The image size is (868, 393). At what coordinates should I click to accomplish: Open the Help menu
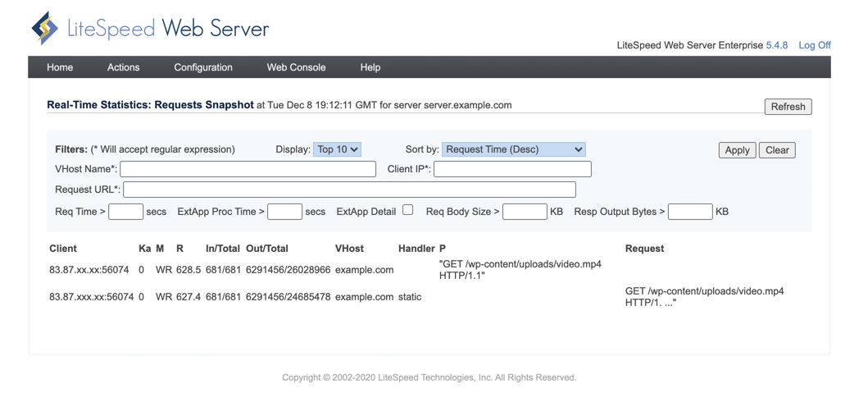click(x=370, y=67)
